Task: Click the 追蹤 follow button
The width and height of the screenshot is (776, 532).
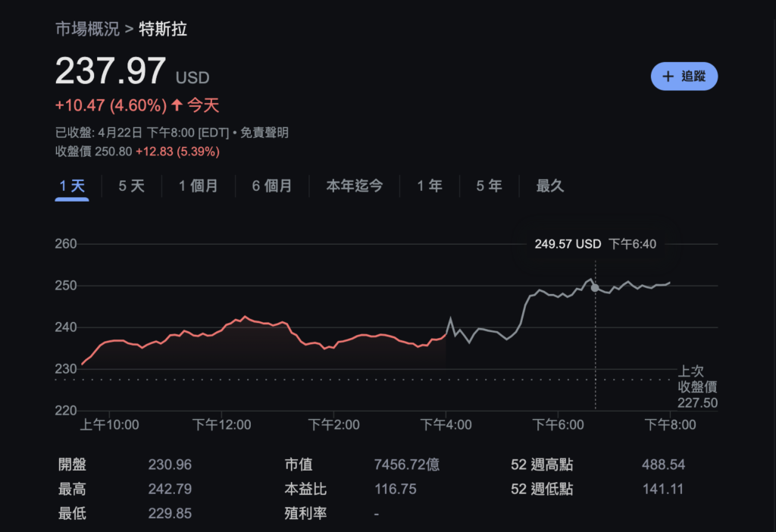Action: point(684,77)
